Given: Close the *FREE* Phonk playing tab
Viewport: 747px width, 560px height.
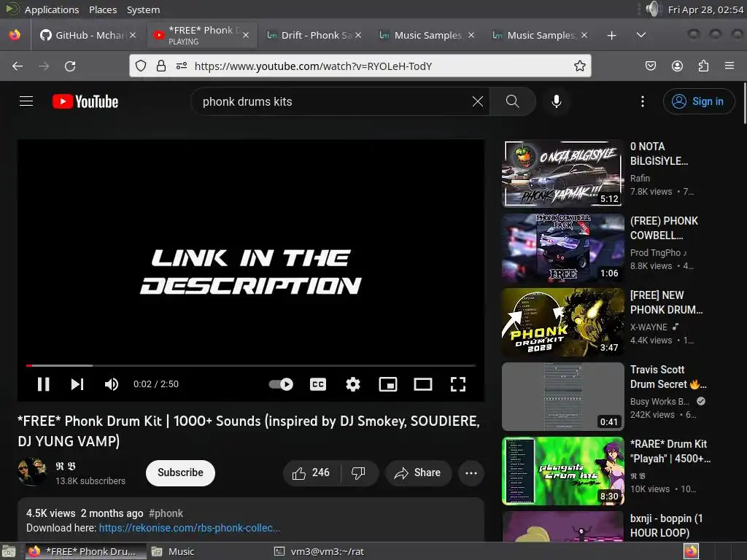Looking at the screenshot, I should pos(246,35).
